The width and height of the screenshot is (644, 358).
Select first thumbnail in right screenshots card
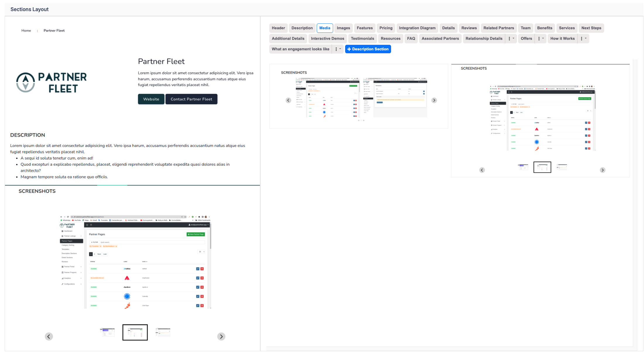point(523,167)
